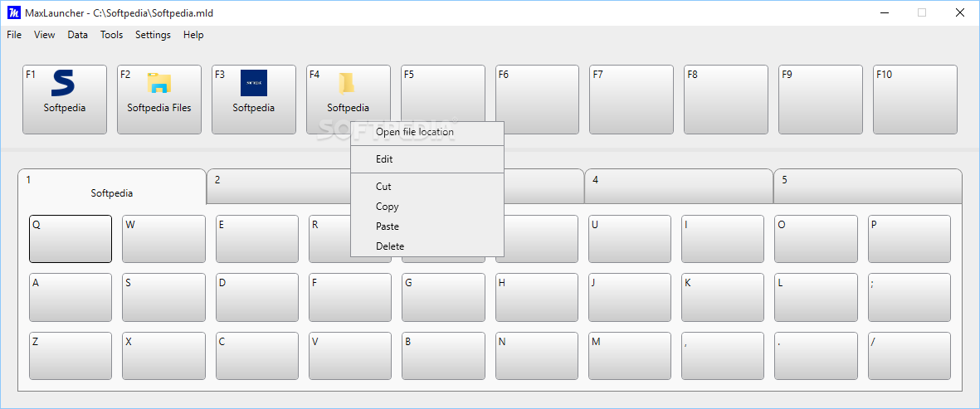
Task: Click the F4 yellow folder icon
Action: 346,83
